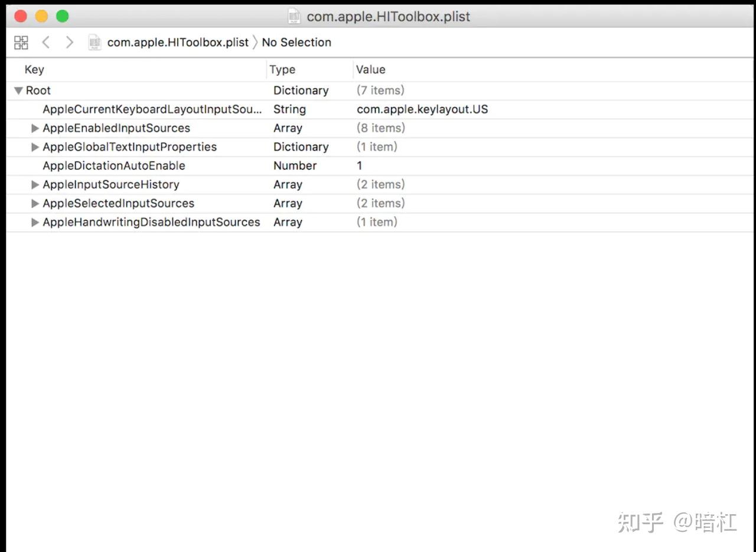The height and width of the screenshot is (552, 756).
Task: Click Array type of AppleInputSourceHistory
Action: 288,185
